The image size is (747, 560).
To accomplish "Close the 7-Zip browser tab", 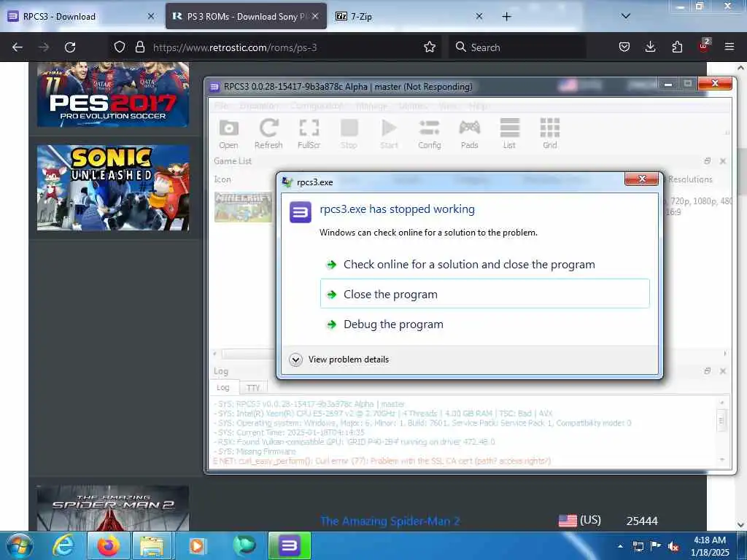I will click(x=479, y=16).
